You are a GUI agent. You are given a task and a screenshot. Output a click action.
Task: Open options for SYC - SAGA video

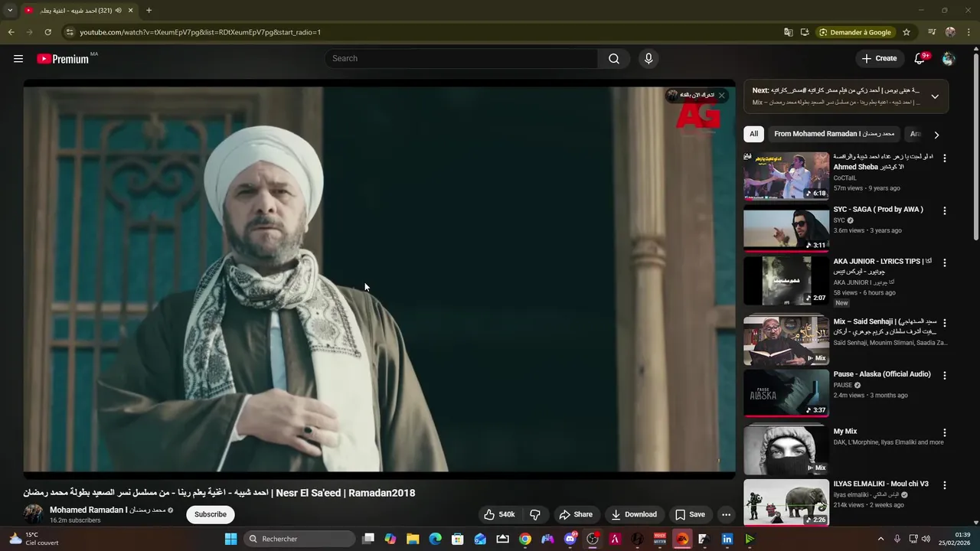[944, 210]
